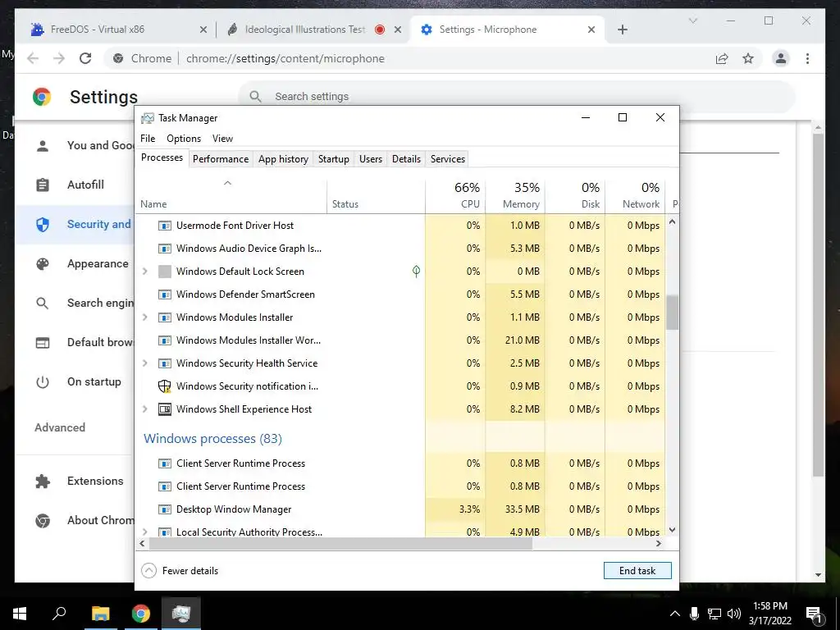Open Chrome three-dot menu

(807, 58)
